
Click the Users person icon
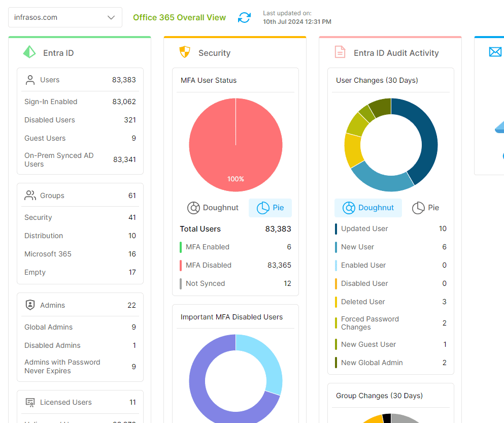(x=30, y=80)
